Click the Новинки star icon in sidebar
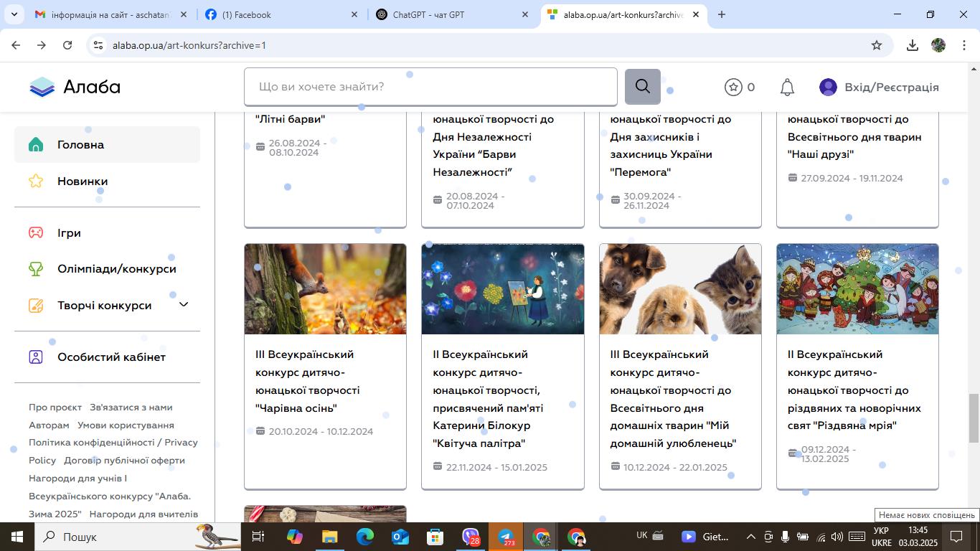The width and height of the screenshot is (980, 551). [36, 181]
